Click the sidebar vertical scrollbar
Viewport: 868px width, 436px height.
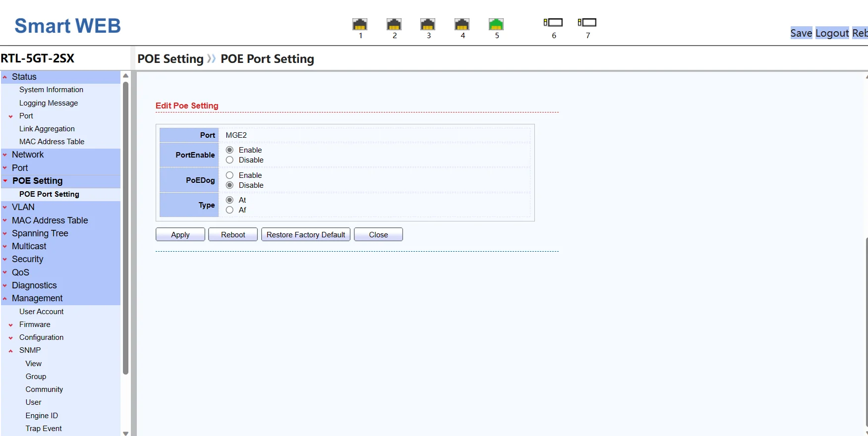(125, 228)
